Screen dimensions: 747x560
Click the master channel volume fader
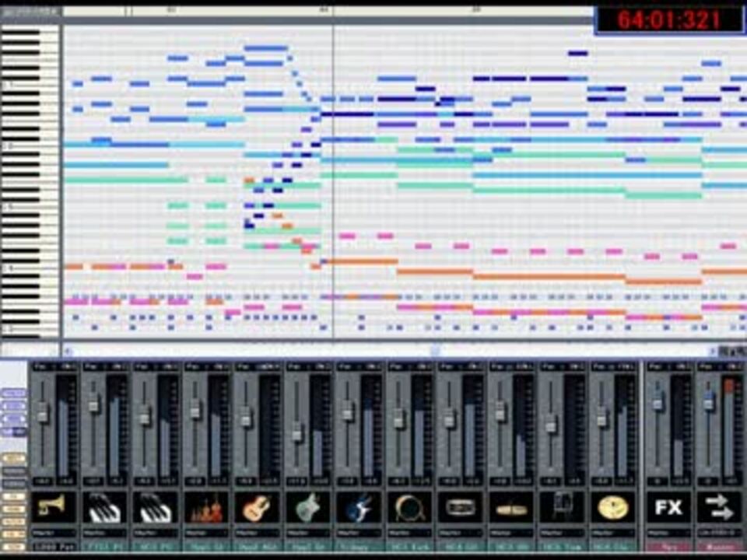click(709, 400)
